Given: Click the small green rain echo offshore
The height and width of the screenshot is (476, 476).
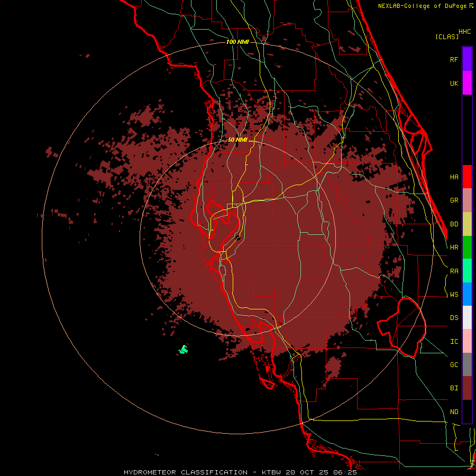Looking at the screenshot, I should 184,350.
